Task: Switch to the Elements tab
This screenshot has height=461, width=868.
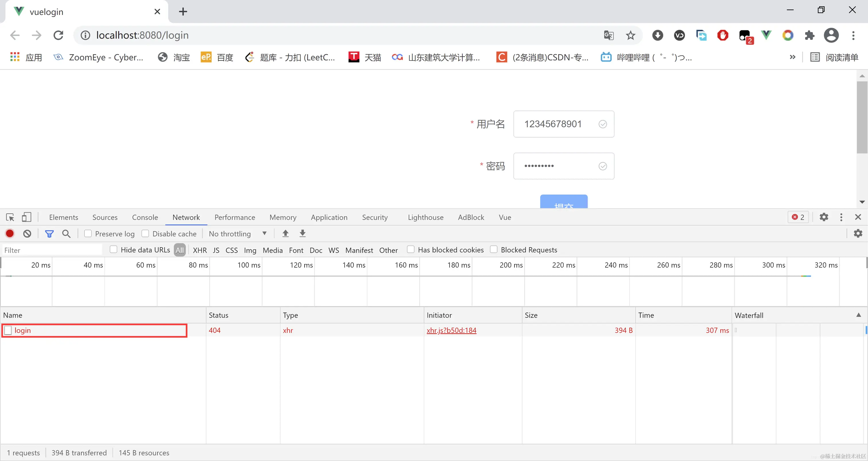Action: coord(64,217)
